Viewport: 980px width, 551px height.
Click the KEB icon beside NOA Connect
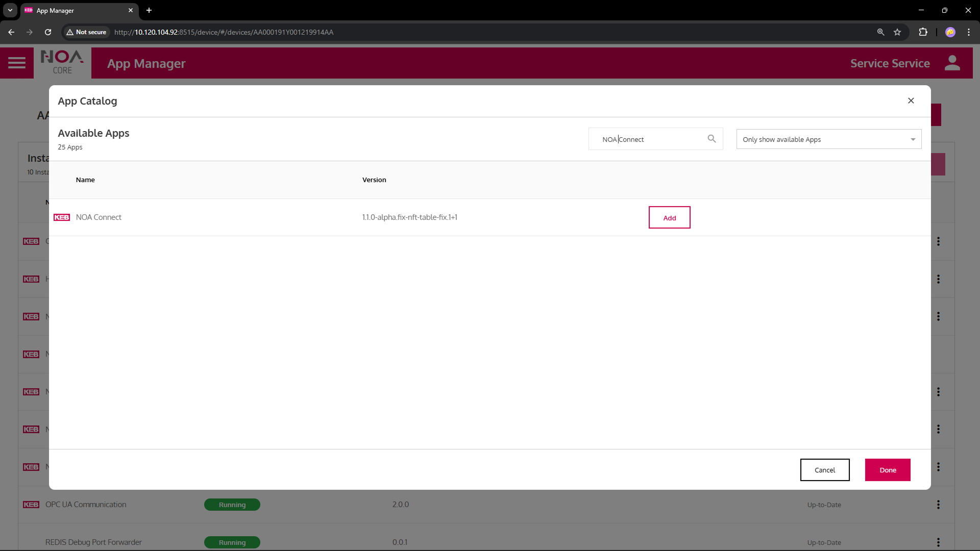point(62,217)
